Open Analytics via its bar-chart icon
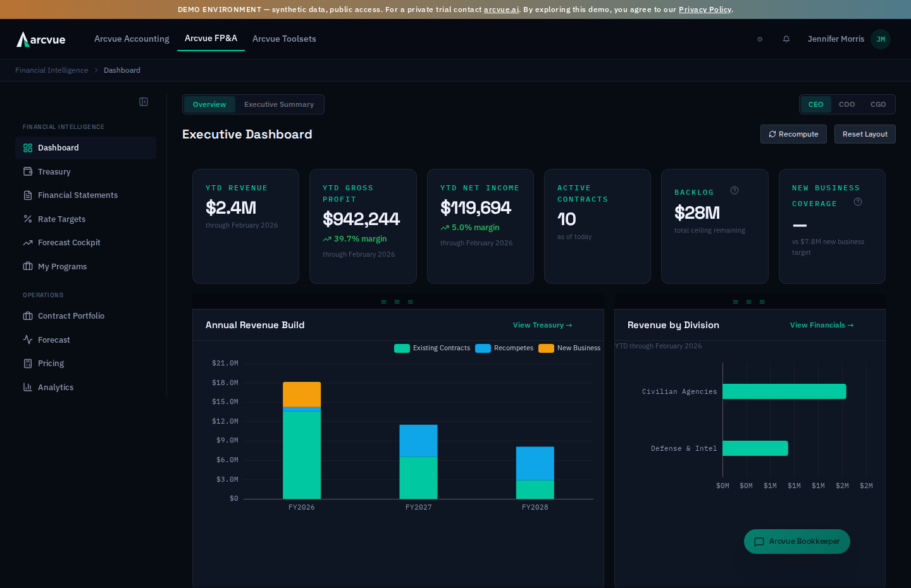911x588 pixels. point(28,387)
